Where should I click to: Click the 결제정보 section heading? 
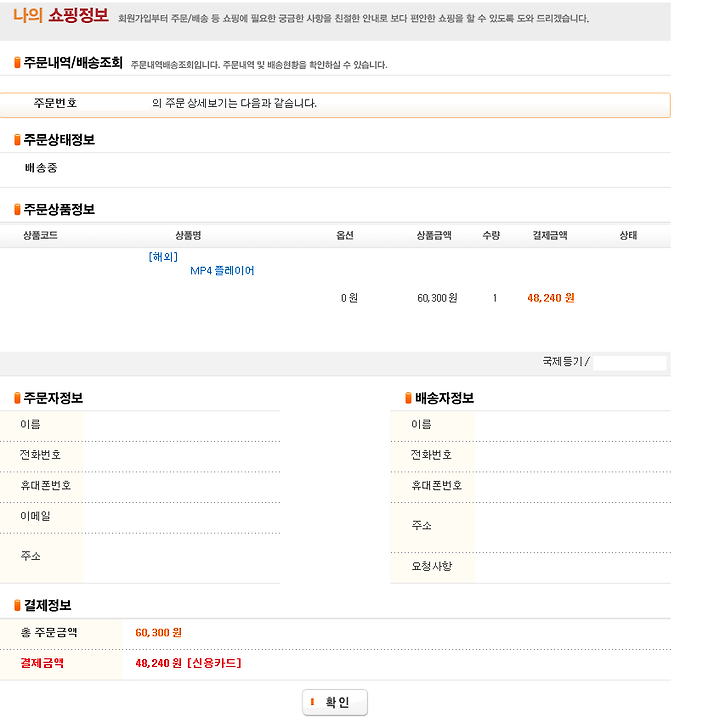(x=48, y=605)
